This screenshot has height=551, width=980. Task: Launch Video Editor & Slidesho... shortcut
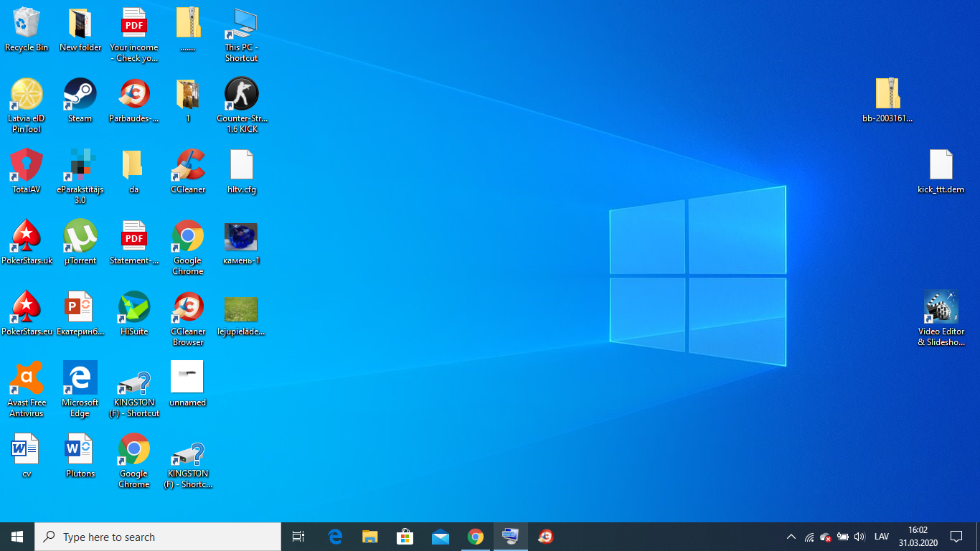click(x=941, y=319)
